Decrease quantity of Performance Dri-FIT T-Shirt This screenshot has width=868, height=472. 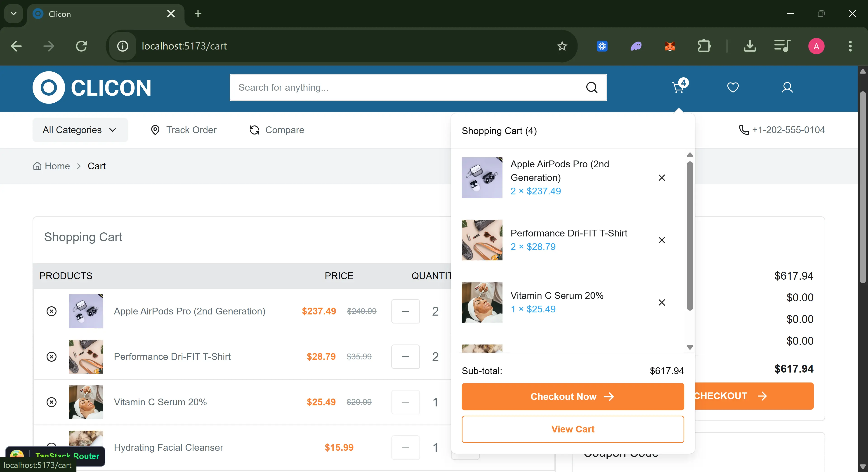[405, 356]
